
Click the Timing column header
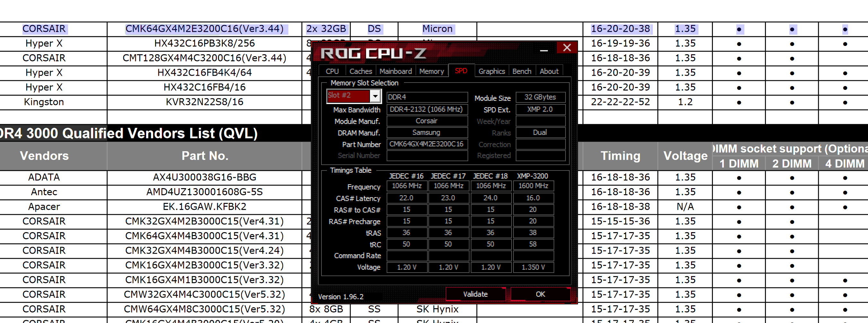coord(620,156)
